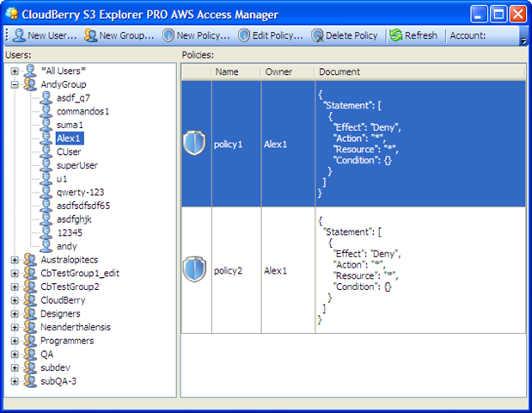
Task: Click group icon beside QA
Action: coord(30,354)
